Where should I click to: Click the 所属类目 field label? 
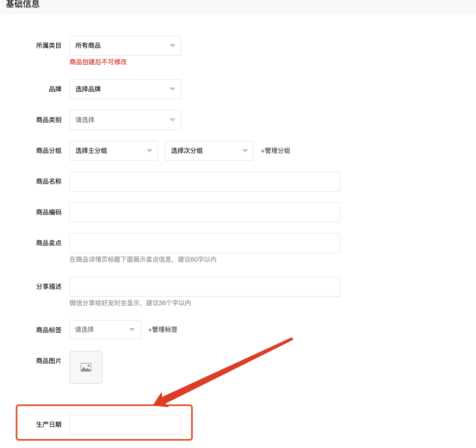point(49,46)
